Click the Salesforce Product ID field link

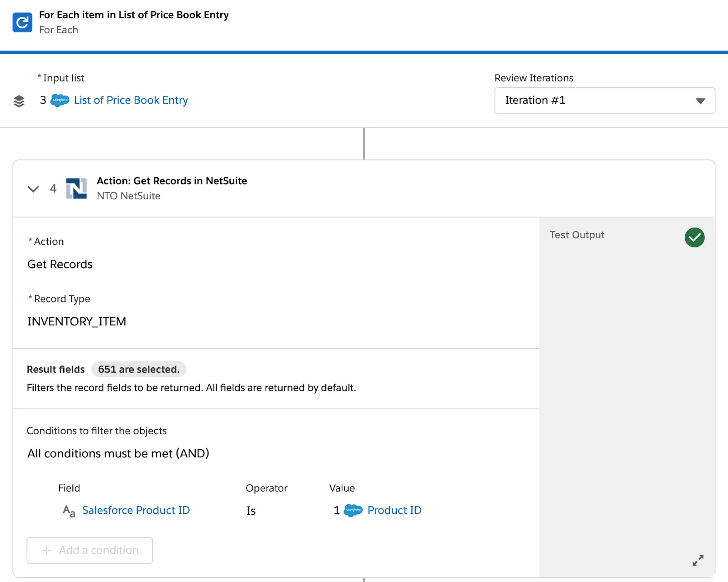coord(136,510)
